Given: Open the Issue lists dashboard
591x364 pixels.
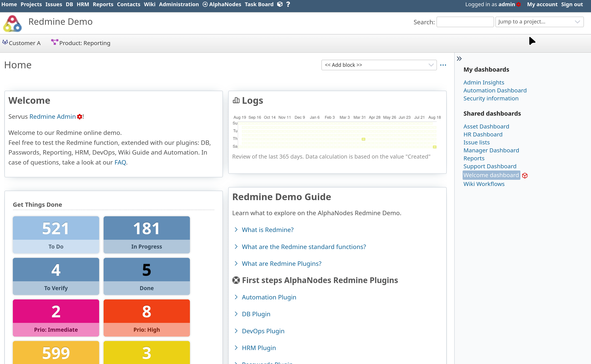Looking at the screenshot, I should [x=476, y=142].
